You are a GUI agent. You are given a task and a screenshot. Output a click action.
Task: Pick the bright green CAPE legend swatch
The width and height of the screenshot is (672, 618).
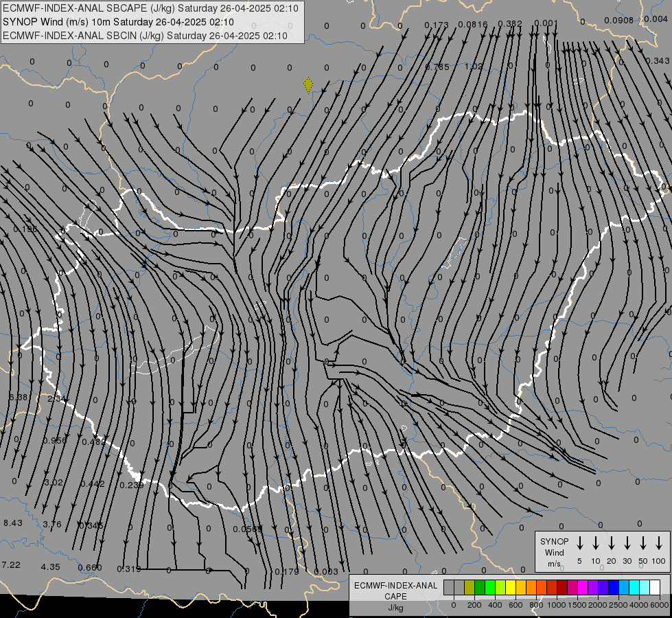(490, 587)
